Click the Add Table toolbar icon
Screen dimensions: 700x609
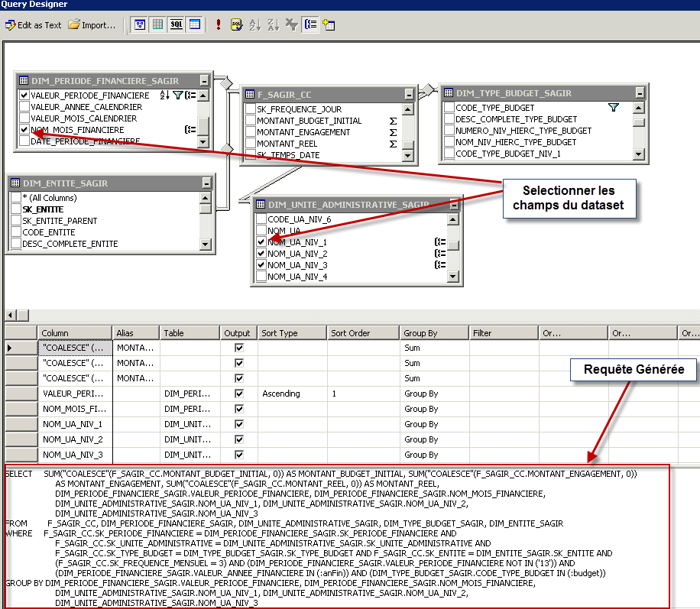329,24
